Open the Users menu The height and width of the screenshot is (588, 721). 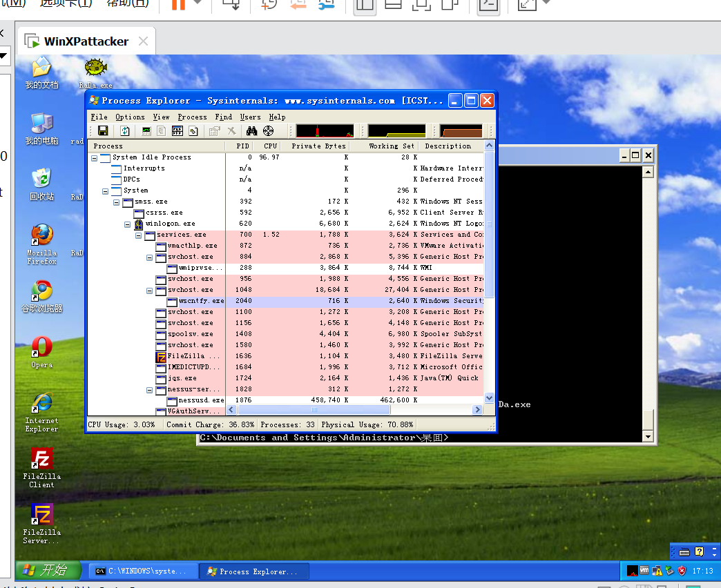tap(250, 117)
